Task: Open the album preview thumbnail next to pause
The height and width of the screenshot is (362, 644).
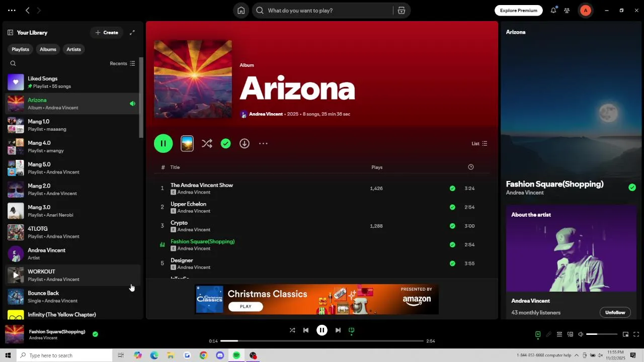Action: [x=187, y=144]
